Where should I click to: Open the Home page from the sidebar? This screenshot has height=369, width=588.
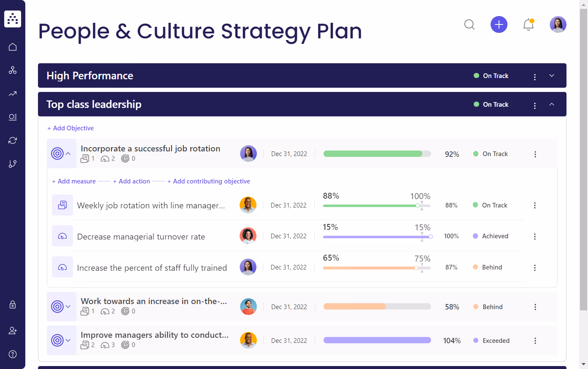13,47
